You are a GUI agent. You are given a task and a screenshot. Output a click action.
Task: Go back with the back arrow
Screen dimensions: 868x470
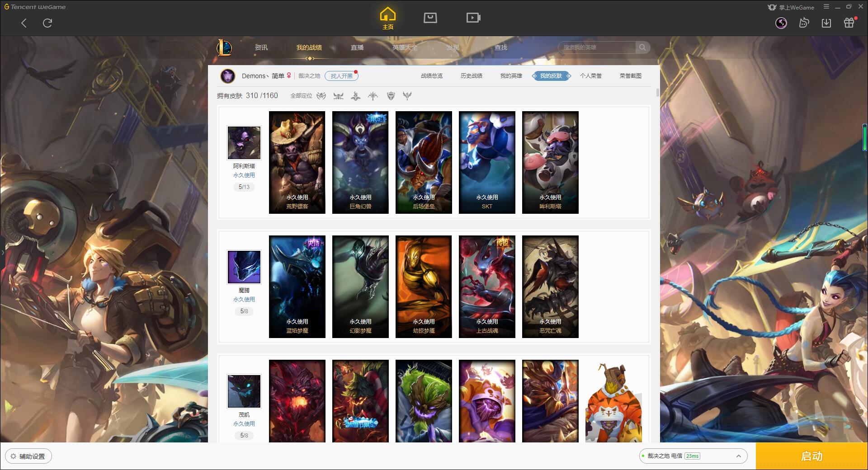click(24, 23)
